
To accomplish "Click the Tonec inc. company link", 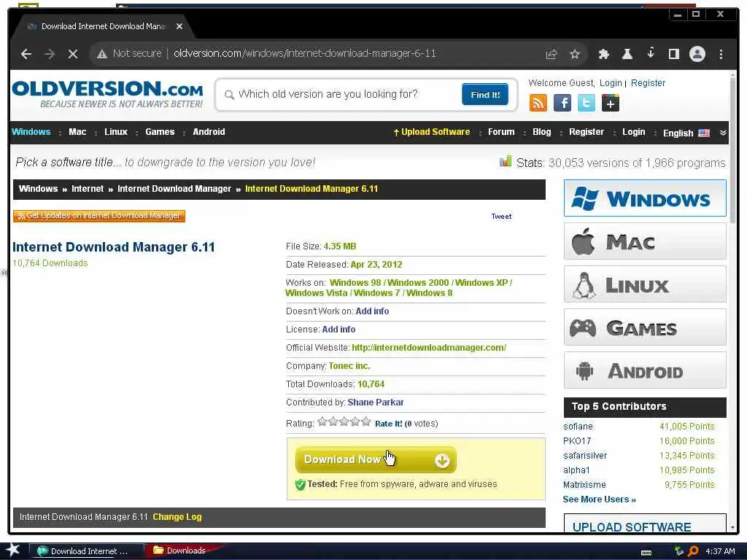I will tap(349, 366).
